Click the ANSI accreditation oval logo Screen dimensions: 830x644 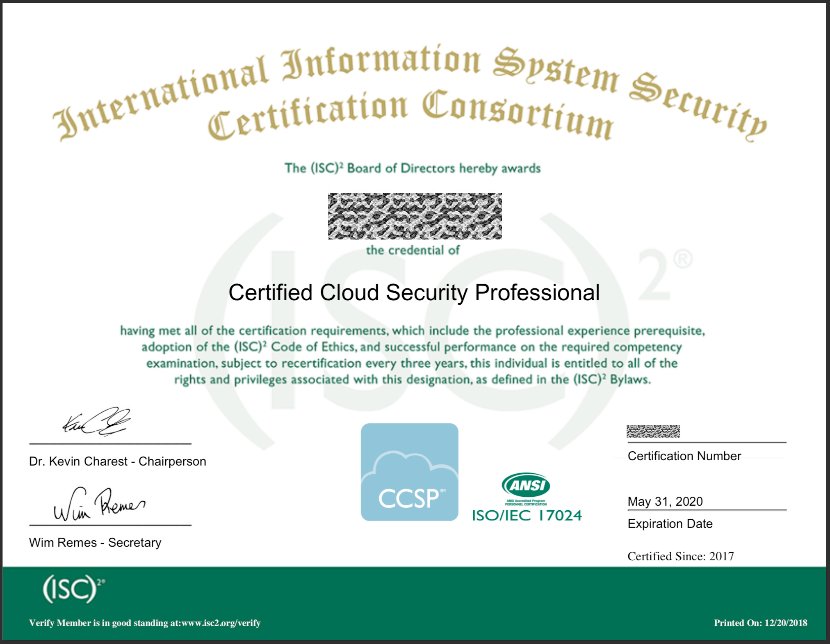coord(526,485)
